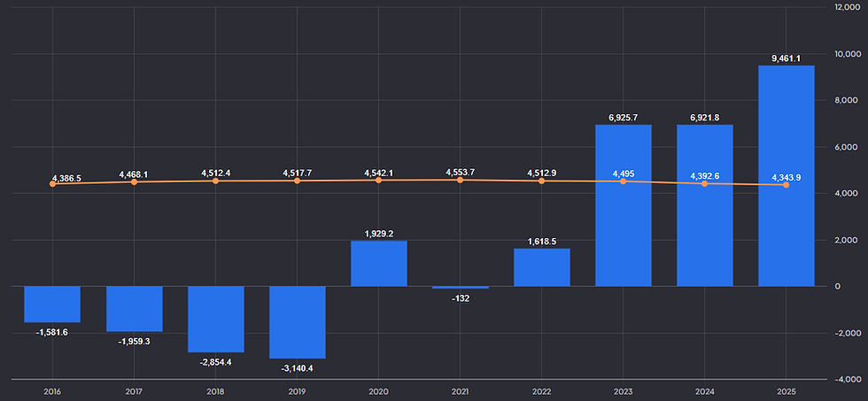Click the 2025 x-axis year label

787,390
